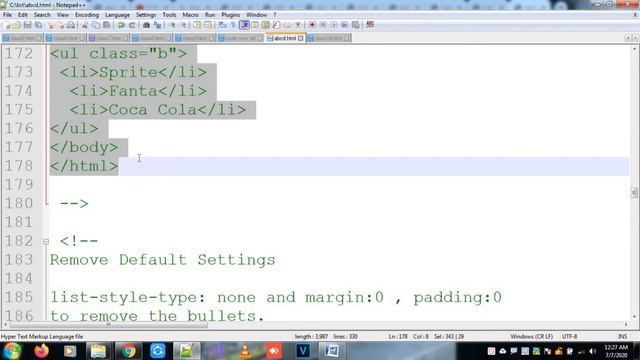Screen dimensions: 640x360
Task: Select the abcd.html tab
Action: point(284,38)
